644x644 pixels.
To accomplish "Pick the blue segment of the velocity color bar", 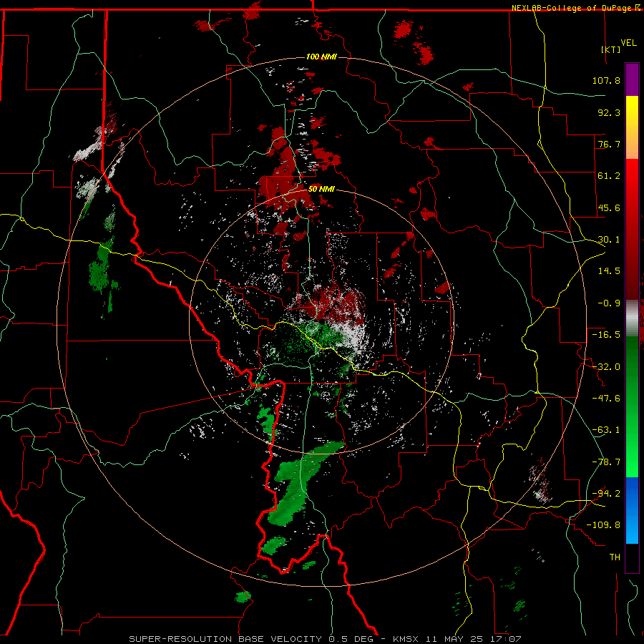I will 632,510.
